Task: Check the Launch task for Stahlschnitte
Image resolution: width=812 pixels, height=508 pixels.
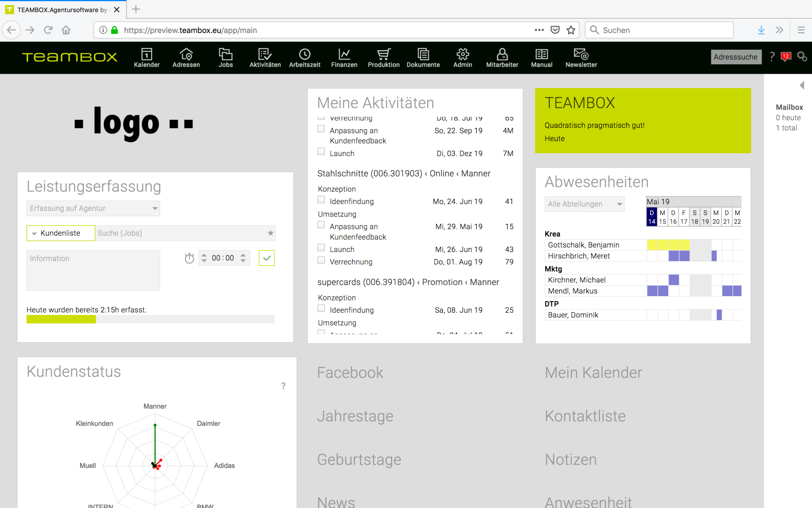Action: click(321, 247)
